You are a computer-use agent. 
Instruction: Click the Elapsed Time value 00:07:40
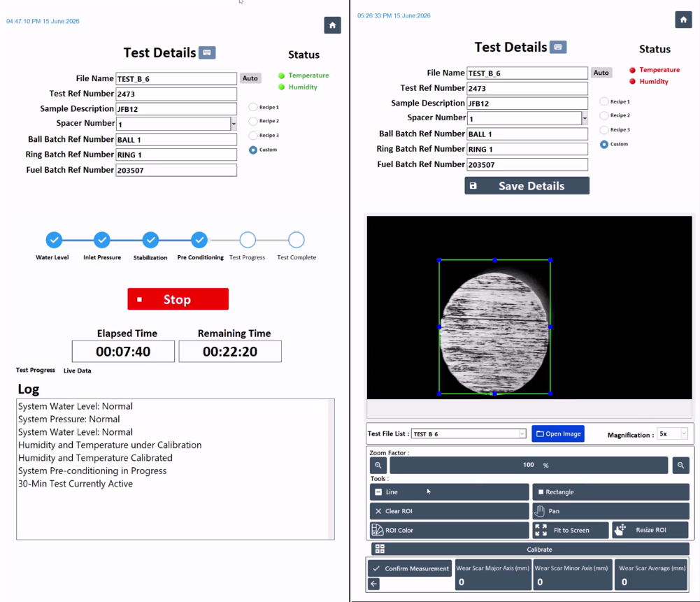tap(123, 352)
